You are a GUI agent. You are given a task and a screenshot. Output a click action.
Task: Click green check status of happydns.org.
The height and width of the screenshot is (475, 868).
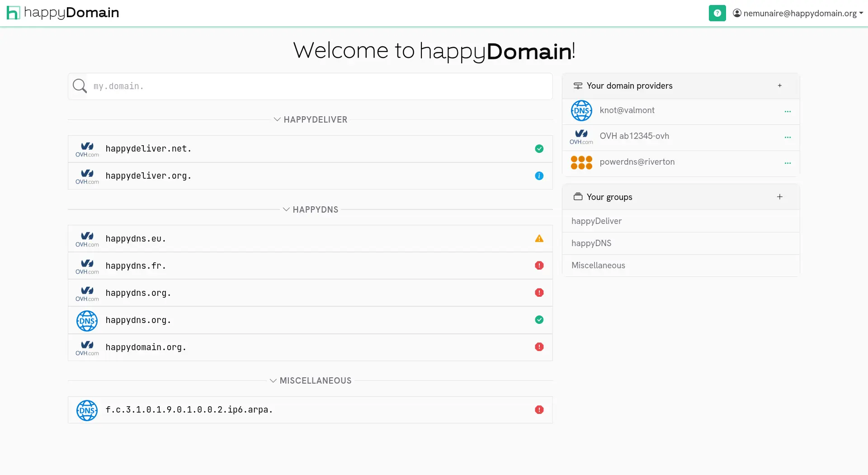coord(539,320)
